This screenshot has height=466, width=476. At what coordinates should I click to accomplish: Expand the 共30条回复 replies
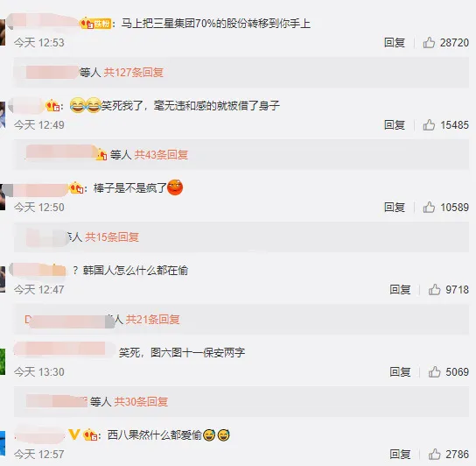pyautogui.click(x=141, y=402)
